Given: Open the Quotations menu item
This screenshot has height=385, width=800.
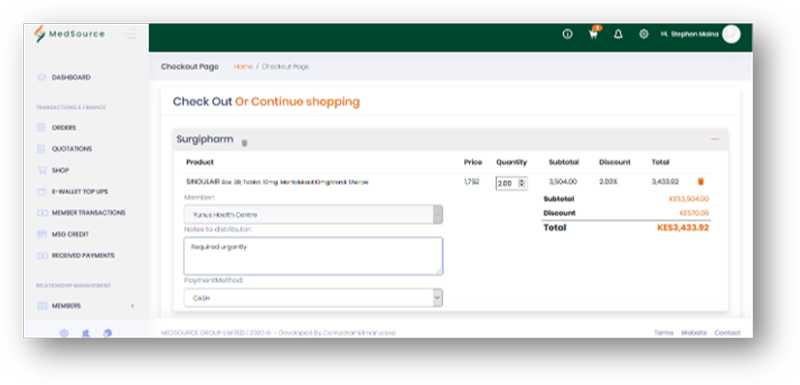Looking at the screenshot, I should click(72, 149).
